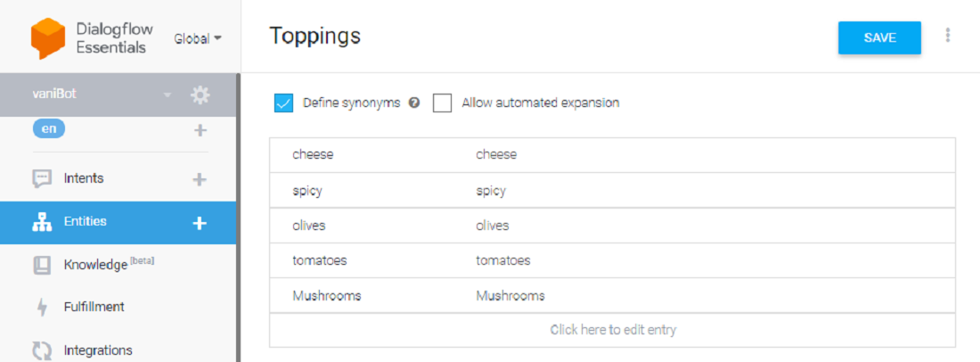Click the Dialogflow Essentials logo
Viewport: 980px width, 362px height.
(48, 38)
